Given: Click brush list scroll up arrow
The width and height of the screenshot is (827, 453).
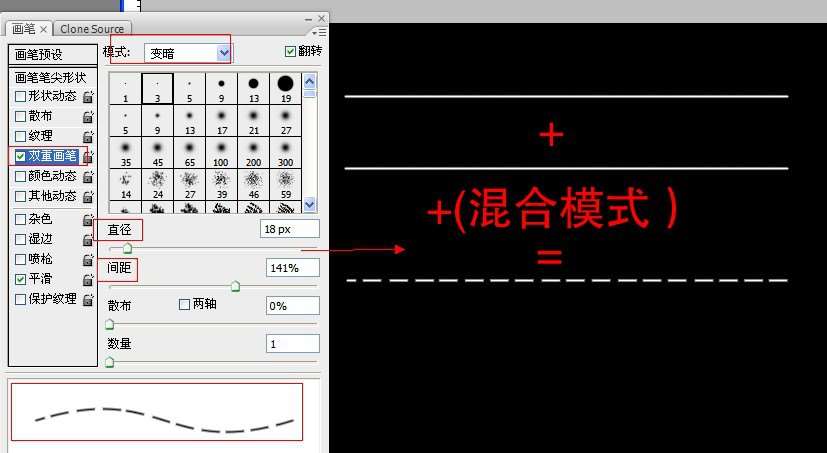Looking at the screenshot, I should click(310, 81).
